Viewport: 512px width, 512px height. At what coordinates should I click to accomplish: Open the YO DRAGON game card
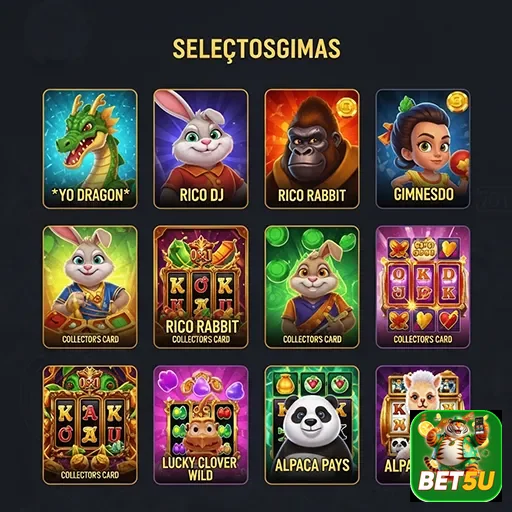click(x=90, y=149)
